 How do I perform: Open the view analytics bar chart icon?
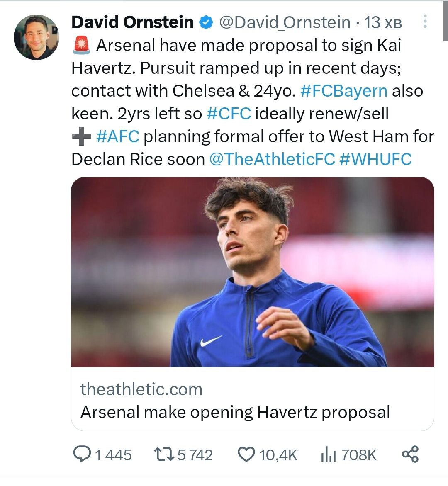[x=329, y=454]
